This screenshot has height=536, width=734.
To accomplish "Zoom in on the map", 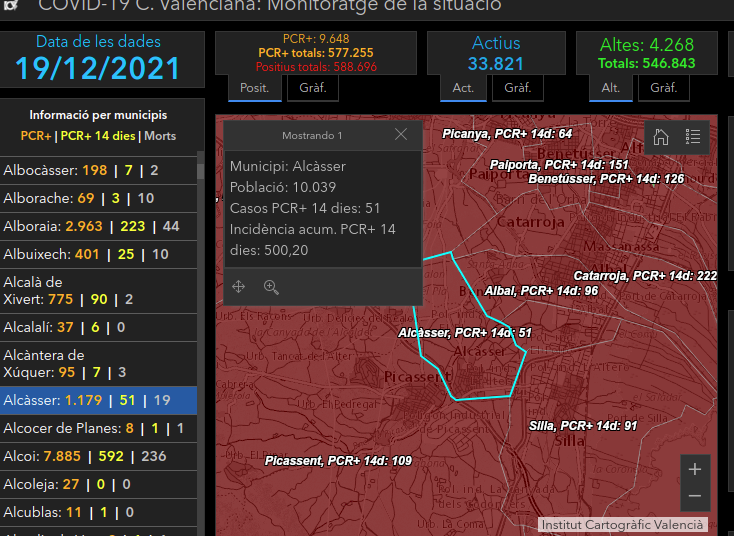I will 695,469.
